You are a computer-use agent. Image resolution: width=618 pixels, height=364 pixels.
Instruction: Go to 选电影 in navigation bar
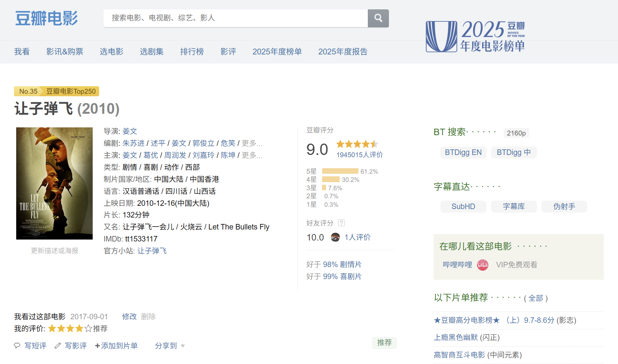point(112,52)
